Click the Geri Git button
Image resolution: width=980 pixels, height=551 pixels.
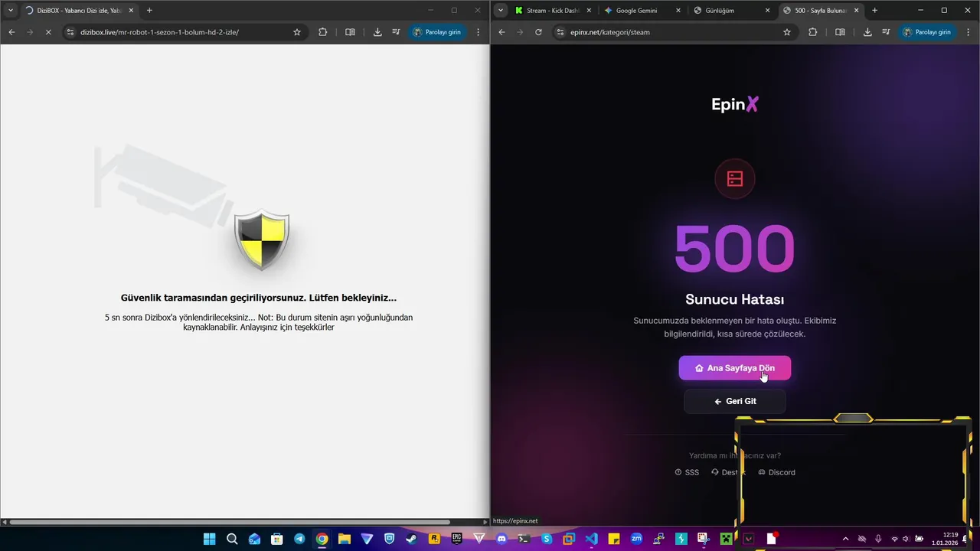[x=735, y=401]
